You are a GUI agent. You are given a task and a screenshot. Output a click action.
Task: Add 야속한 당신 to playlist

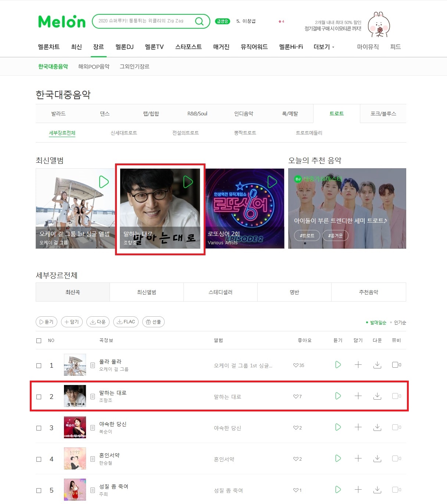tap(358, 427)
